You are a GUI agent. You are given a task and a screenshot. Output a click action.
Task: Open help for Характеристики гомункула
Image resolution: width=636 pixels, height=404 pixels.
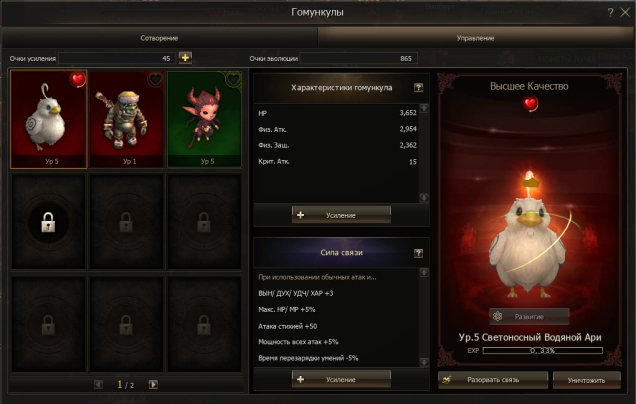click(x=418, y=88)
